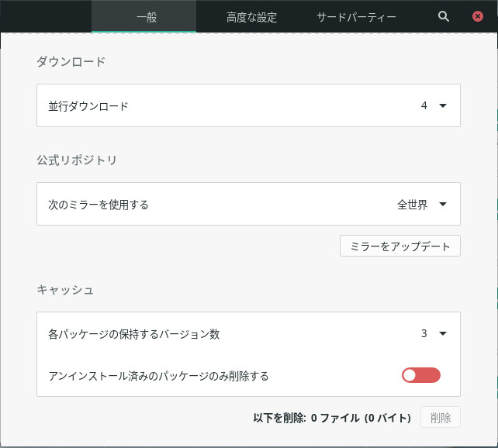Click the アンインストール済みのパッケージのみ削除する label text

click(158, 376)
